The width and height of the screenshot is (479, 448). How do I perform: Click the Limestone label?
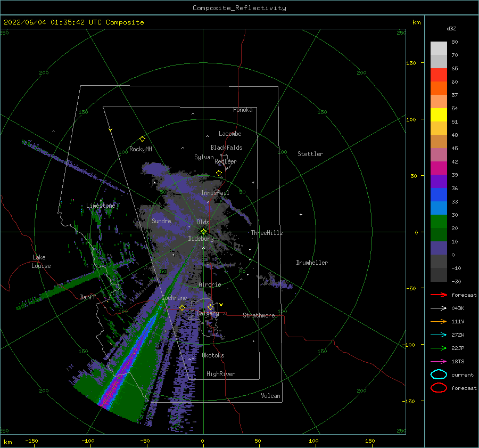tap(101, 206)
